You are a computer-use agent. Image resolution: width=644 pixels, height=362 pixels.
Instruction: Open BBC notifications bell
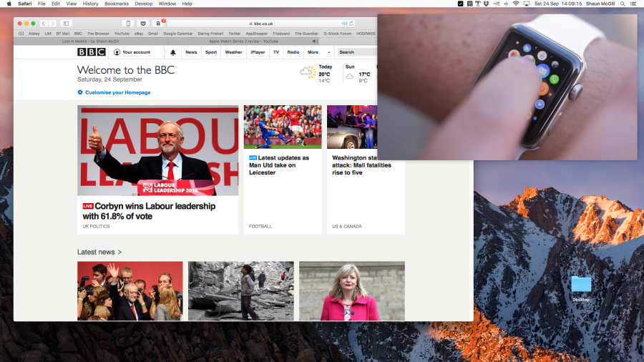click(x=173, y=52)
